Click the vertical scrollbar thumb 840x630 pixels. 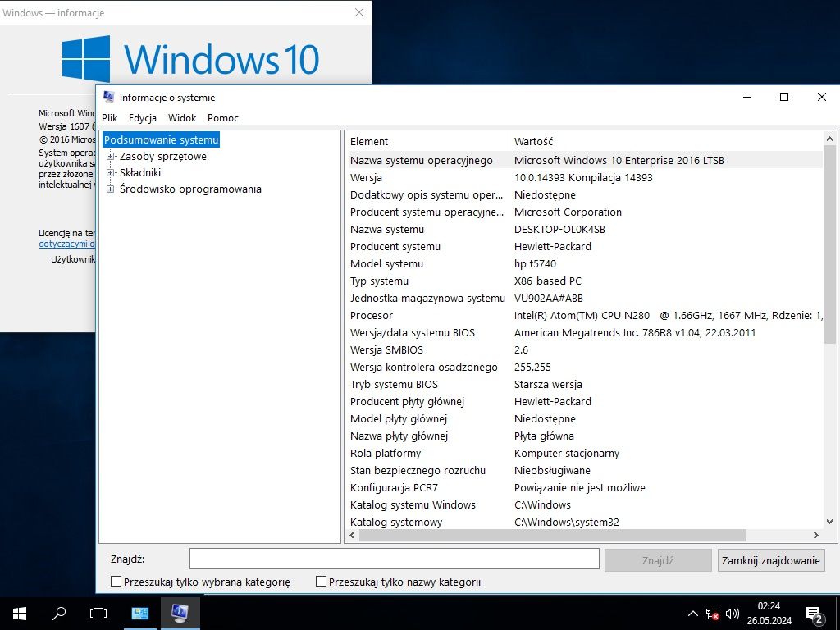(830, 244)
